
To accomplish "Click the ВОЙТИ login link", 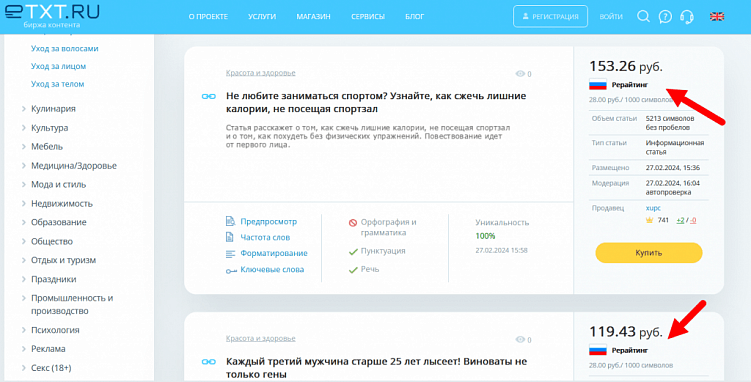I will pos(611,17).
